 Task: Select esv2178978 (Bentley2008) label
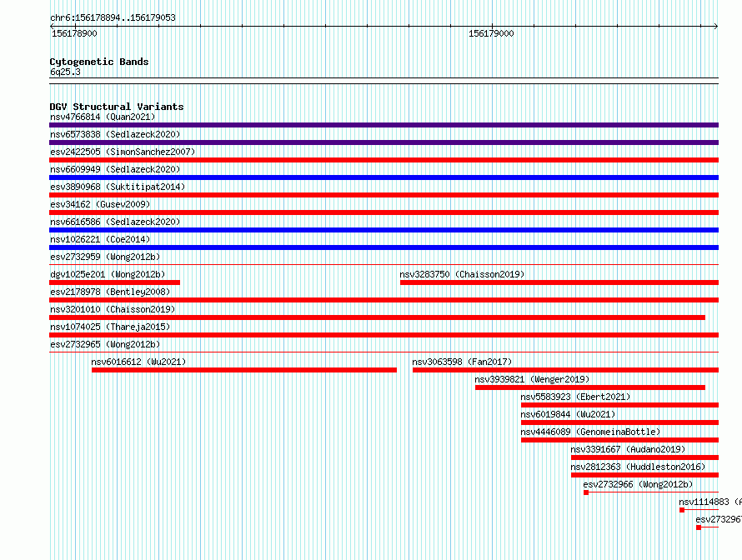110,292
